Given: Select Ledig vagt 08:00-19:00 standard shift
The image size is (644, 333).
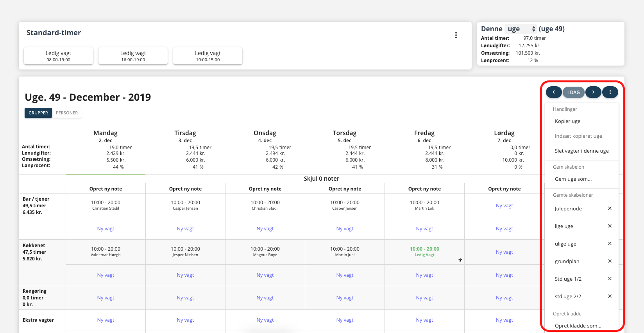Looking at the screenshot, I should [x=59, y=56].
